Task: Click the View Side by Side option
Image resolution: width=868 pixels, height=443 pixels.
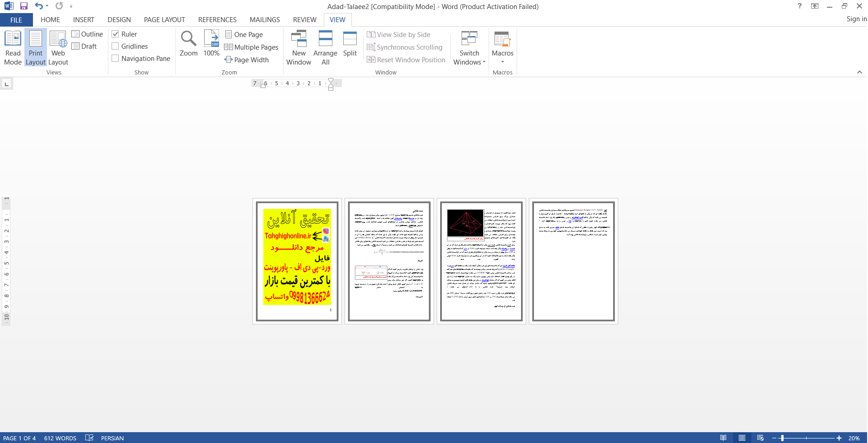Action: pos(398,35)
